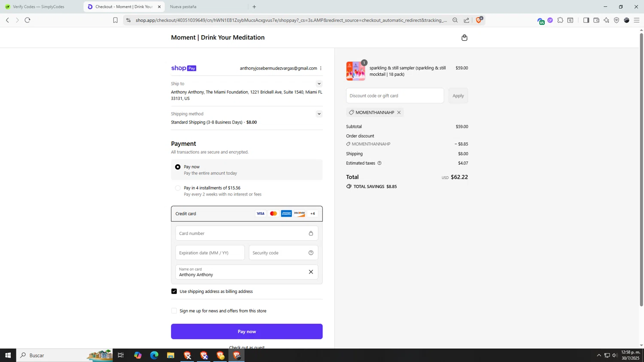Open a new browser tab
The width and height of the screenshot is (644, 362).
(x=254, y=7)
